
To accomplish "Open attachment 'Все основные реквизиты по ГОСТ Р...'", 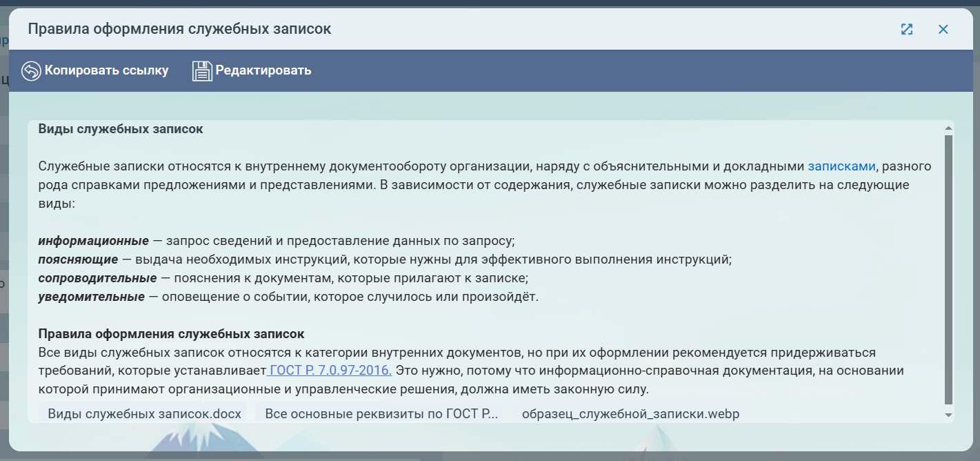I will pos(381,414).
